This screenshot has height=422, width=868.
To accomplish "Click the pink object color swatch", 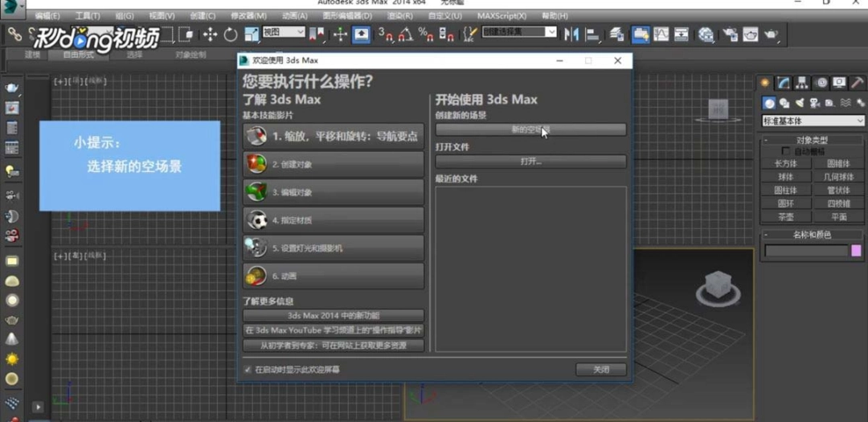I will coord(857,251).
